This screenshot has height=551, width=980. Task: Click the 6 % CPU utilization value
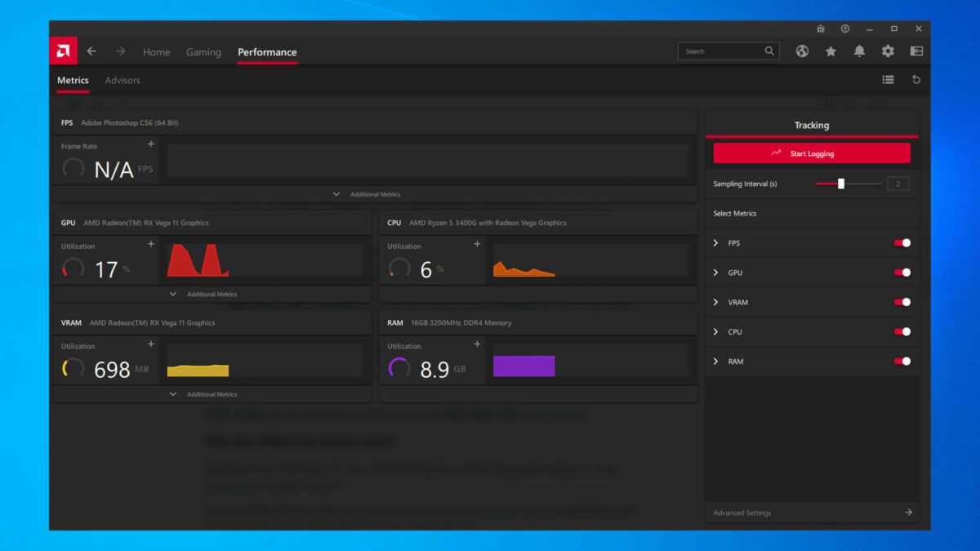click(x=432, y=269)
